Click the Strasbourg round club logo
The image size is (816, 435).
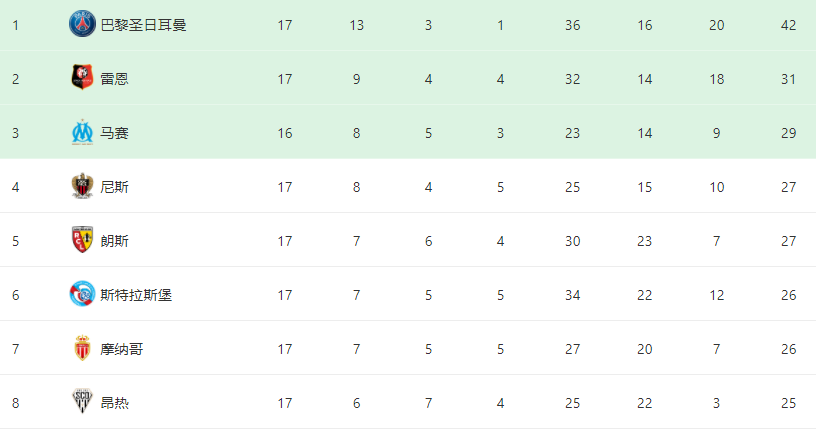click(x=82, y=294)
